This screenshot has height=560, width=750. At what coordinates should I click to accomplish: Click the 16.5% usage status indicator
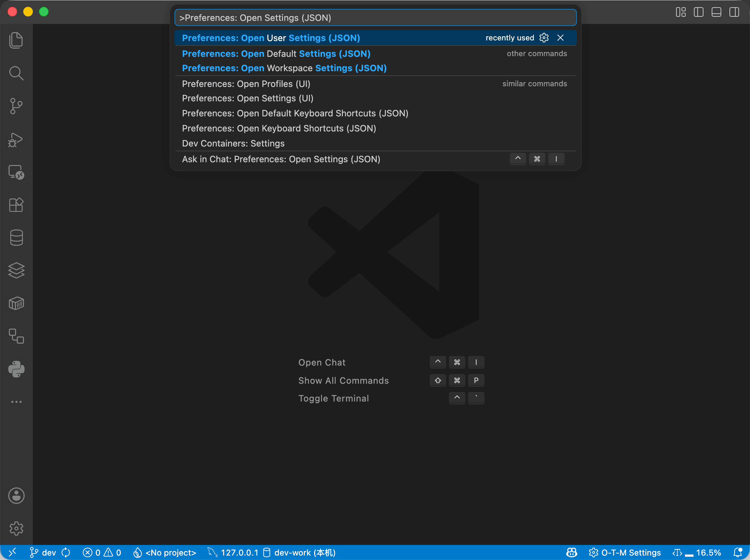(697, 552)
